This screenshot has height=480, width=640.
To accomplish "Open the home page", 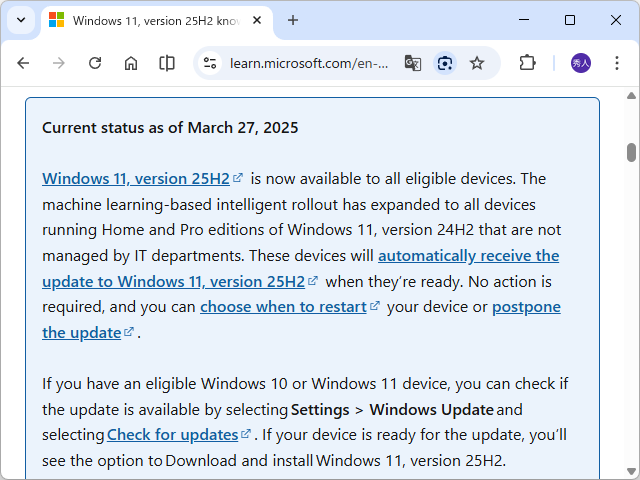I will pos(131,63).
